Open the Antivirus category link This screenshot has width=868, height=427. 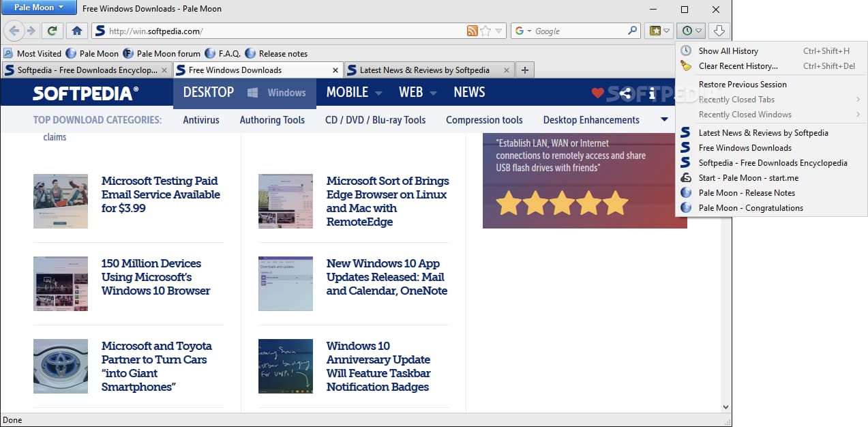point(201,120)
